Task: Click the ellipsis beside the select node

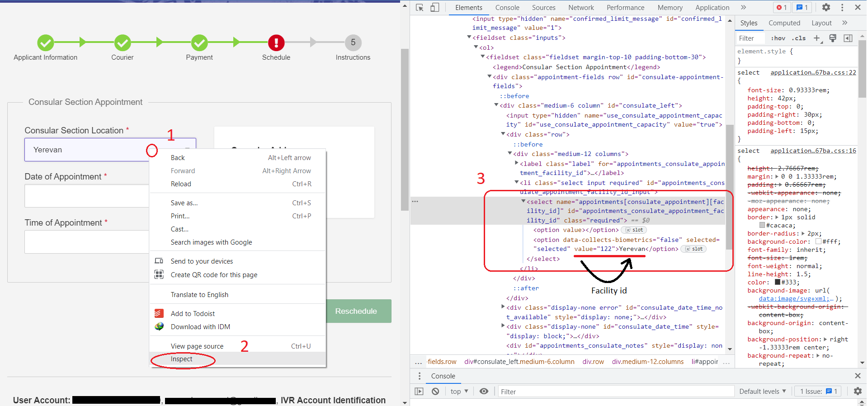Action: coord(415,201)
